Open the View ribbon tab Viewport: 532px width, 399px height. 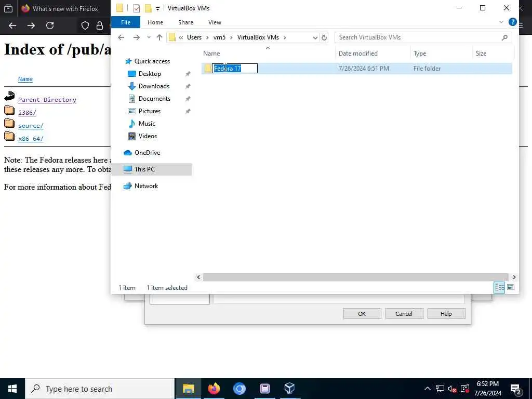tap(215, 22)
